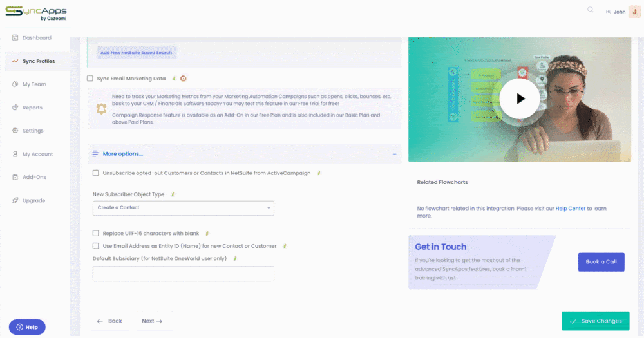
Task: Open the Help chat button
Action: coord(27,327)
